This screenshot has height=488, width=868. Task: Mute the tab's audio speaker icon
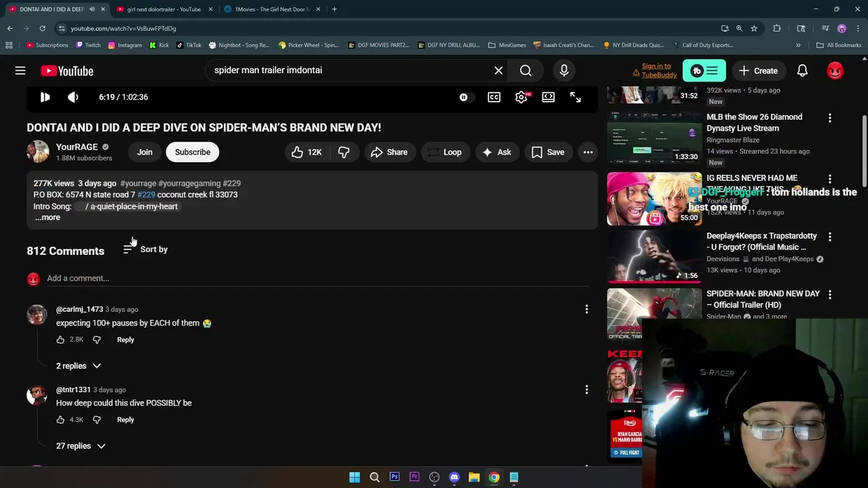92,9
